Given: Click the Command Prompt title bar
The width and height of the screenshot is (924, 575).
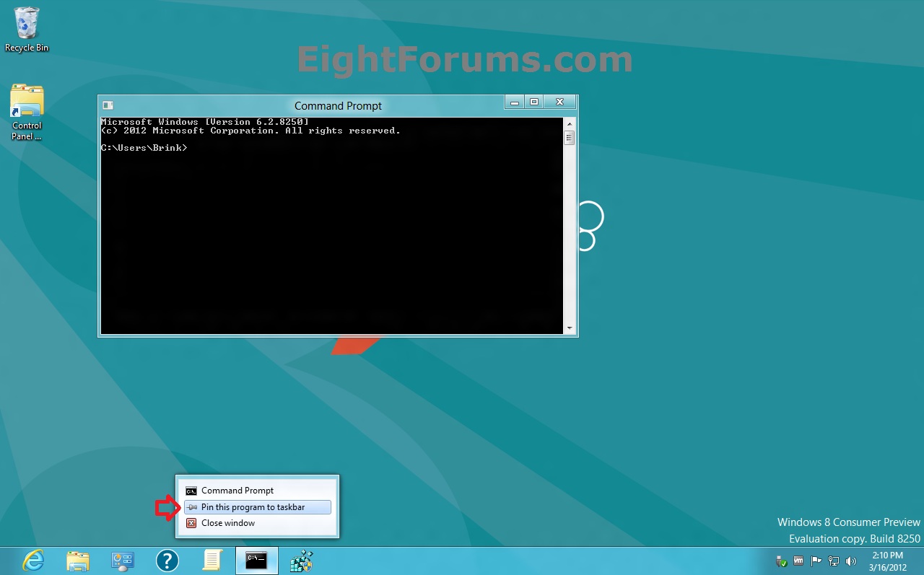Looking at the screenshot, I should coord(338,105).
